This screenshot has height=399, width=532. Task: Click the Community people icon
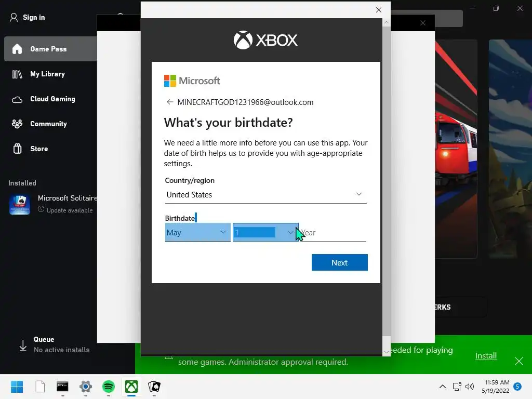click(x=17, y=124)
